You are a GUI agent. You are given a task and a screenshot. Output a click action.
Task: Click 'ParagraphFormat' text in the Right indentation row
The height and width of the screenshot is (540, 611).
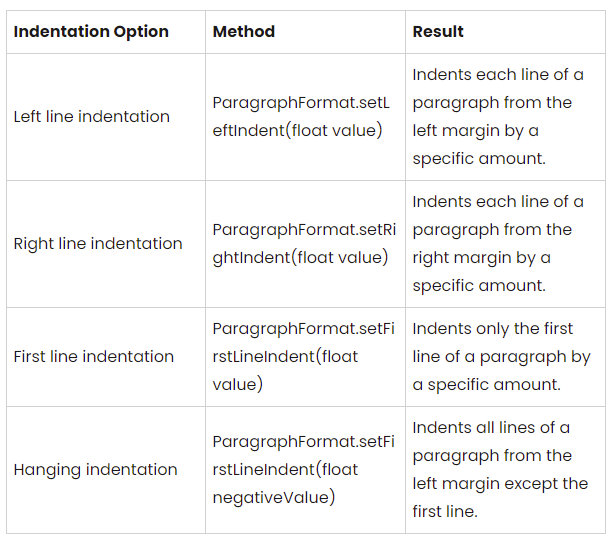(277, 230)
